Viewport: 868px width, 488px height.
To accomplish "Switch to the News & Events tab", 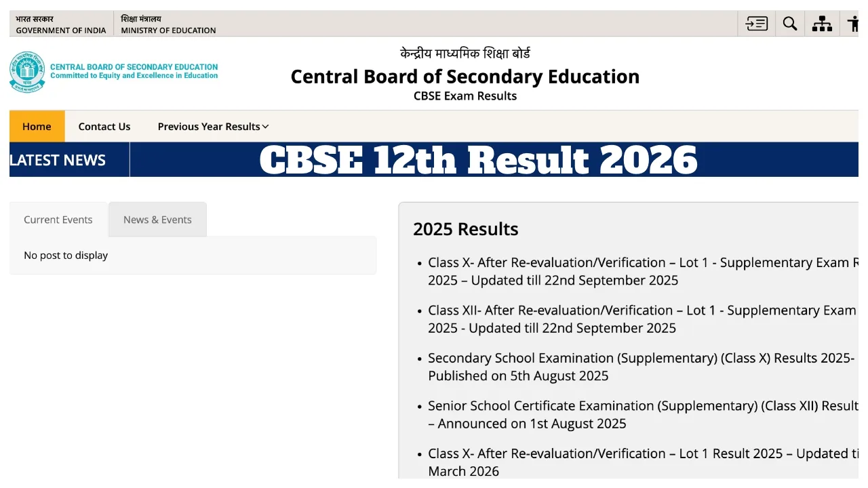I will [x=157, y=219].
